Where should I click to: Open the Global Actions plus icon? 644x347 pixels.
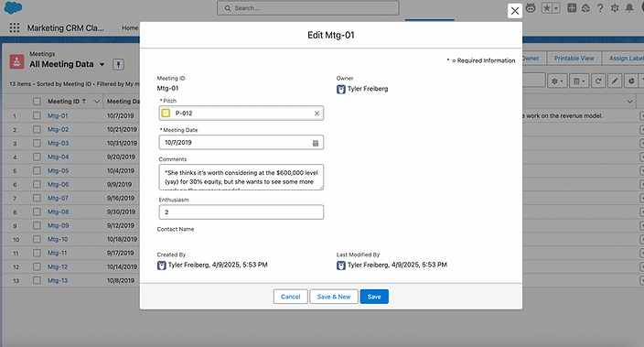coord(572,8)
